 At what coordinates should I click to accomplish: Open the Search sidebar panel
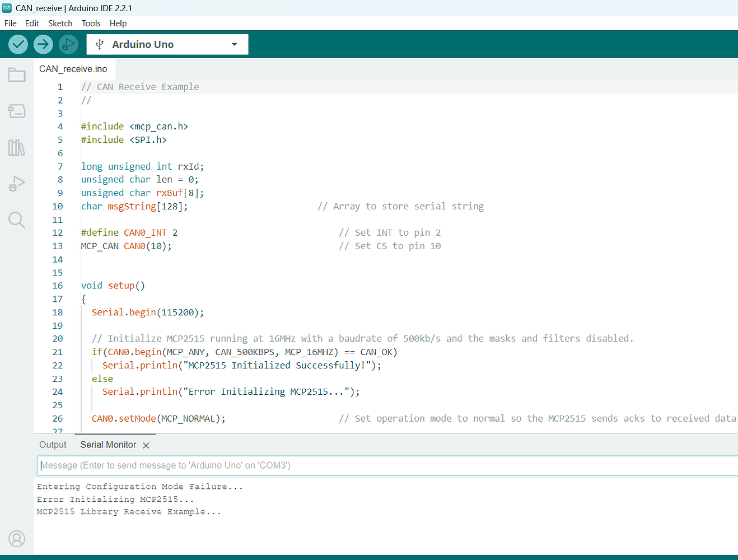(x=16, y=220)
